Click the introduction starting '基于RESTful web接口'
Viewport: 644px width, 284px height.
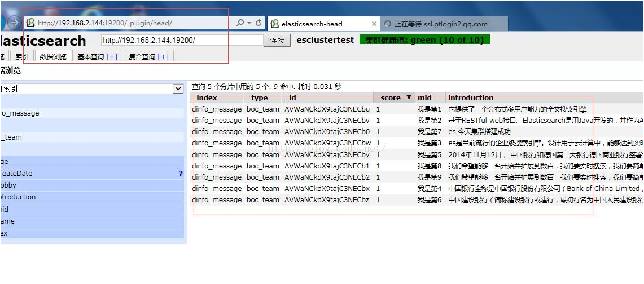pos(545,121)
